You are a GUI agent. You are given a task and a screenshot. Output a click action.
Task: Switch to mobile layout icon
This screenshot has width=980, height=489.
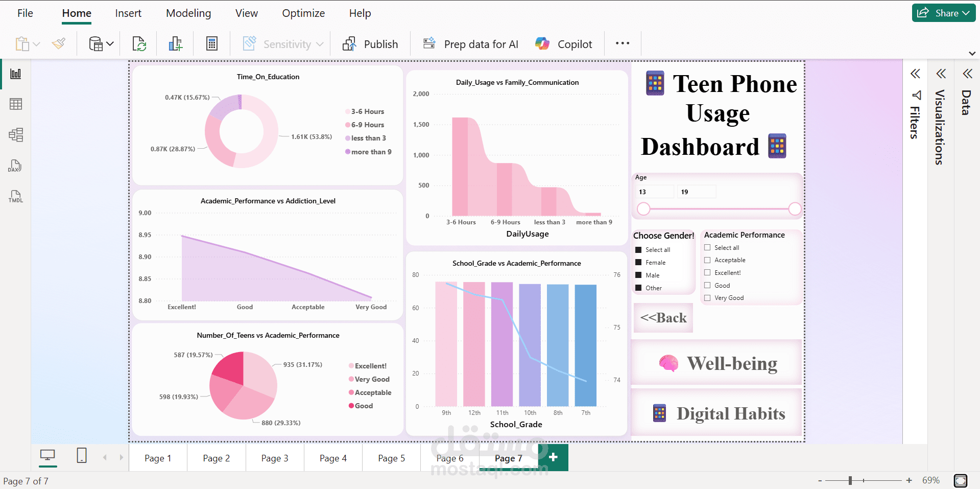tap(82, 455)
